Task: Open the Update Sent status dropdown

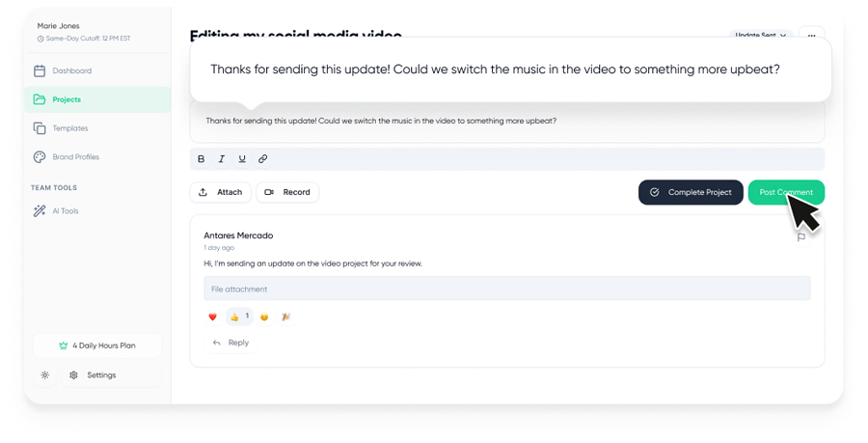Action: tap(760, 36)
